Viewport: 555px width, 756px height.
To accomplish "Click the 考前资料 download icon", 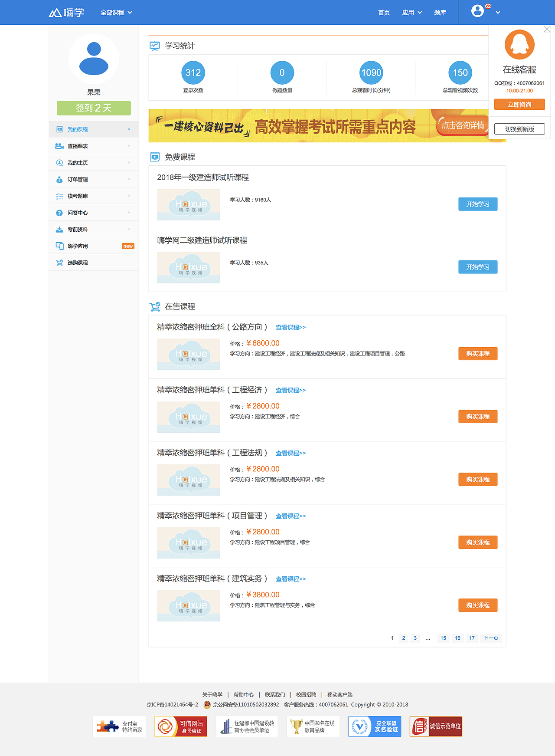I will click(x=59, y=229).
